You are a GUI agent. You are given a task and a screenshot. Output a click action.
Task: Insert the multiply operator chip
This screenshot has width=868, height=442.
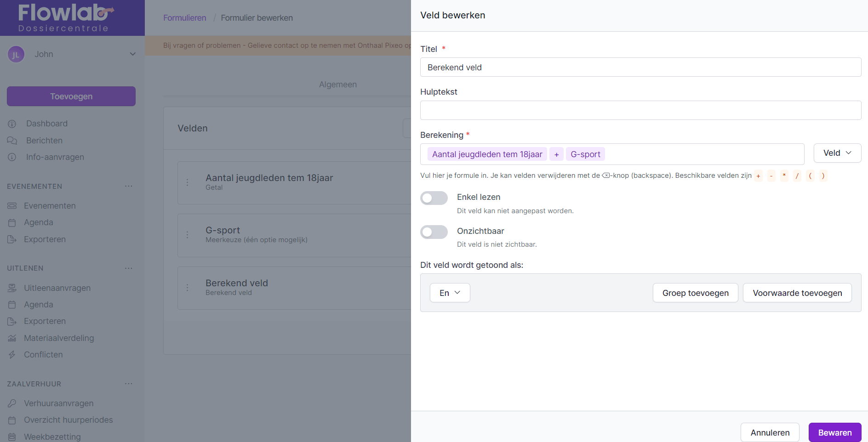784,176
